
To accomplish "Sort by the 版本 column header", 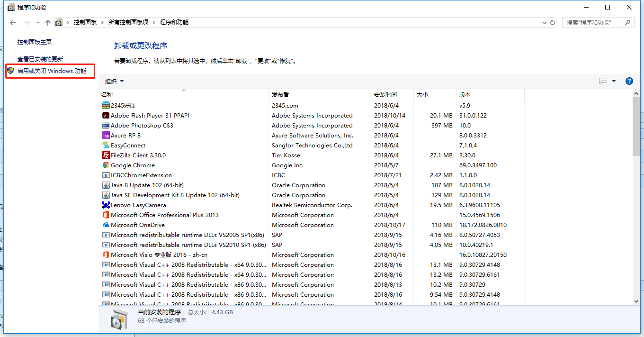I will click(490, 94).
